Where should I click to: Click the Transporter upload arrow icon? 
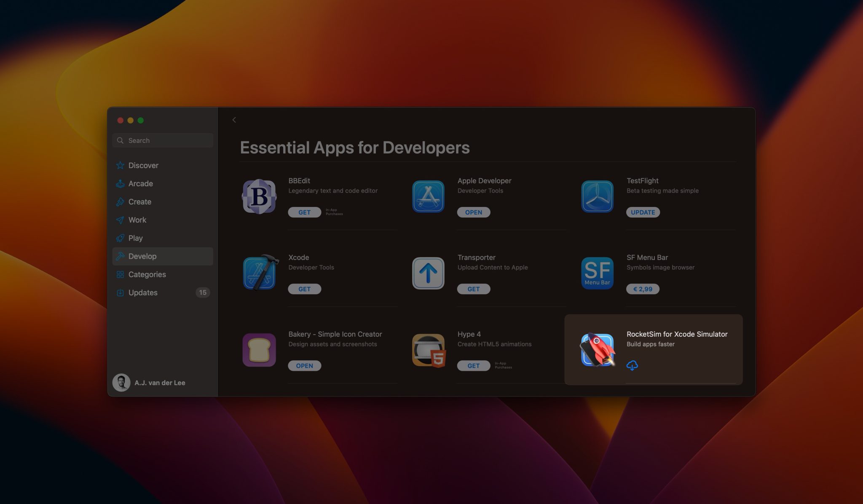[428, 273]
